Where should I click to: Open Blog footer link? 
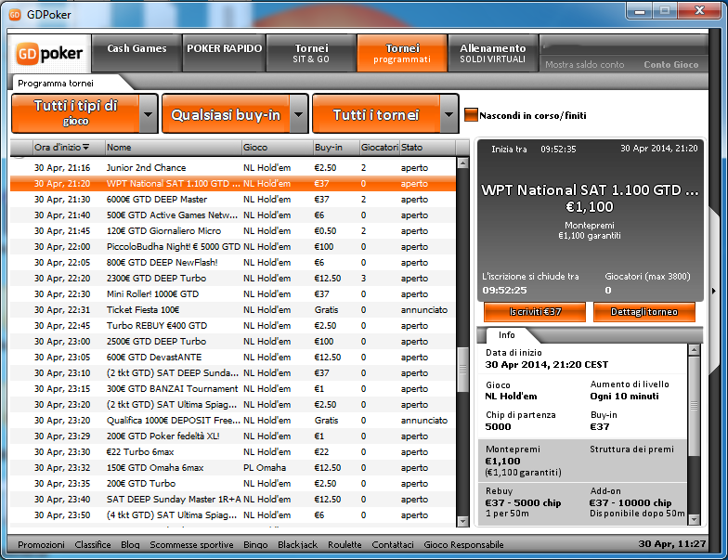[130, 544]
